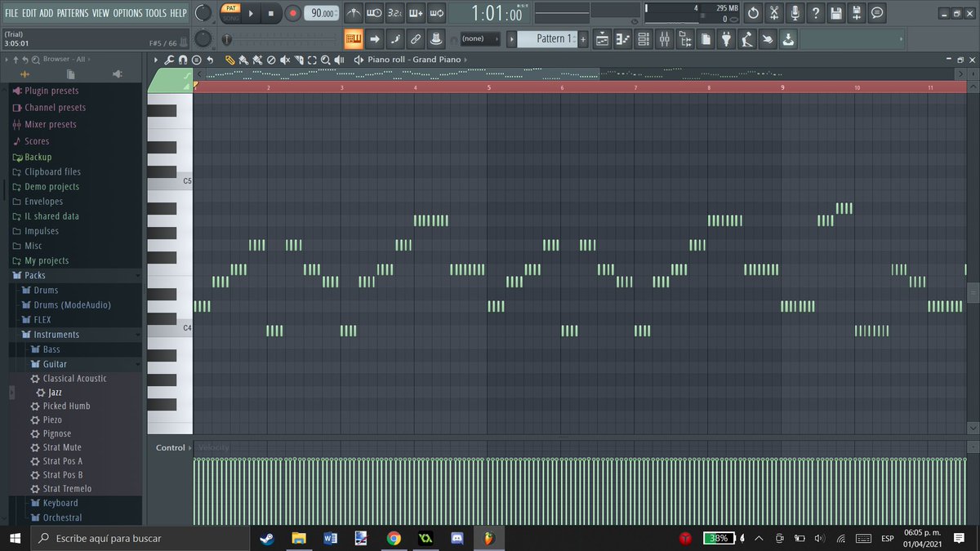980x551 pixels.
Task: Open the Browser view icon in toolbar
Action: coord(685,38)
